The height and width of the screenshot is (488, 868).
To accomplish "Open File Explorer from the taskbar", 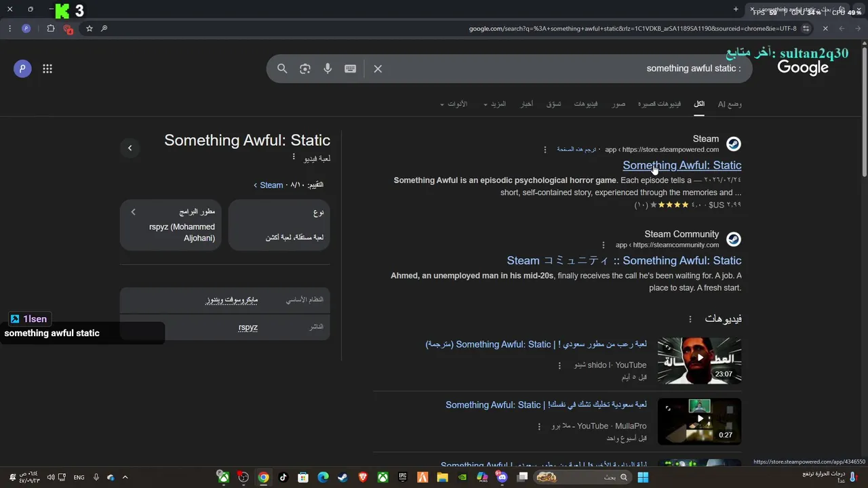I will [x=443, y=477].
